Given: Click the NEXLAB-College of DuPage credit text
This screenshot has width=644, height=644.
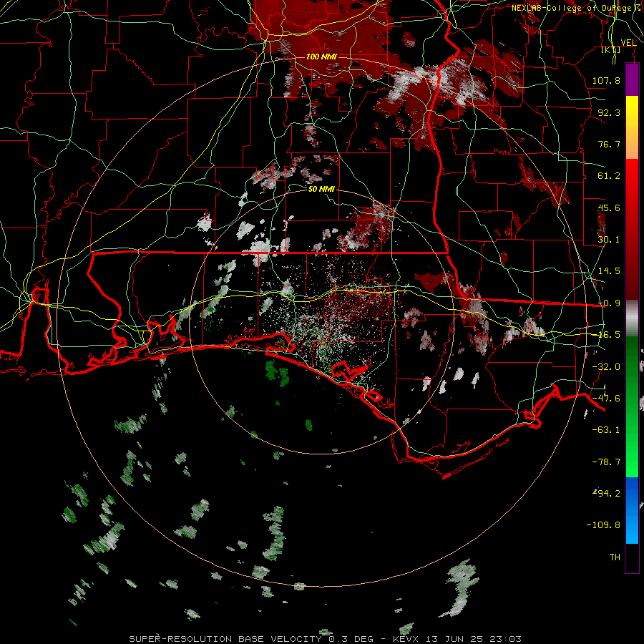Looking at the screenshot, I should click(577, 8).
